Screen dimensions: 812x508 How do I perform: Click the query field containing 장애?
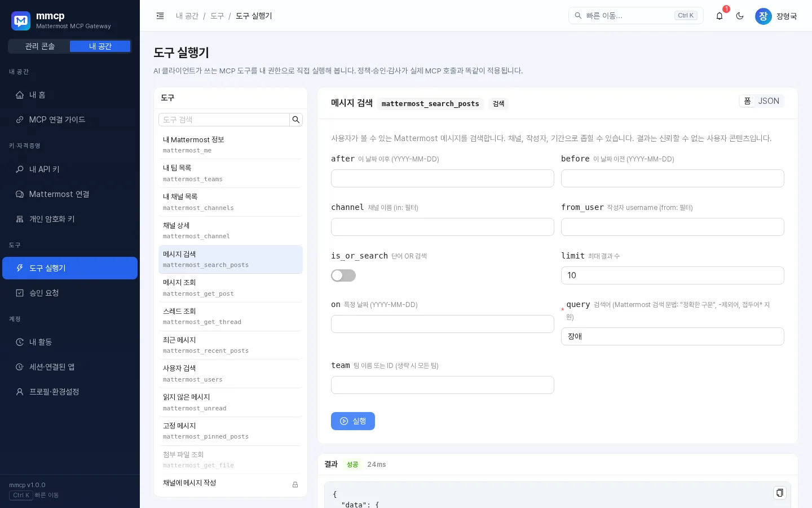pos(673,336)
